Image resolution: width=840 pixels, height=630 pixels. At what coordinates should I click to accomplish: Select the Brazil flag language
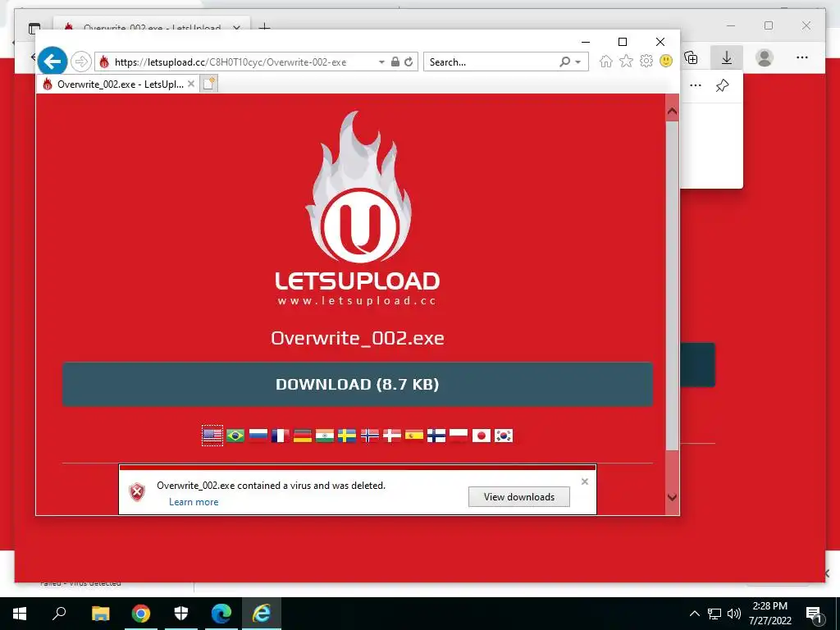click(x=235, y=436)
